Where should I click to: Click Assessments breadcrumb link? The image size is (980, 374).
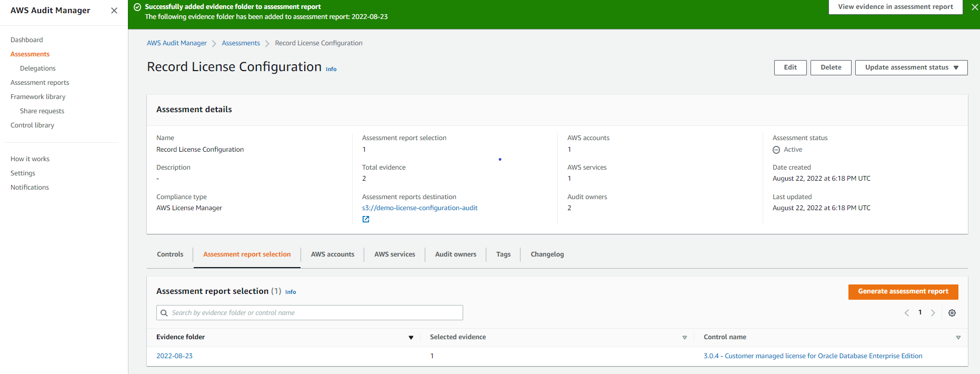pos(241,43)
